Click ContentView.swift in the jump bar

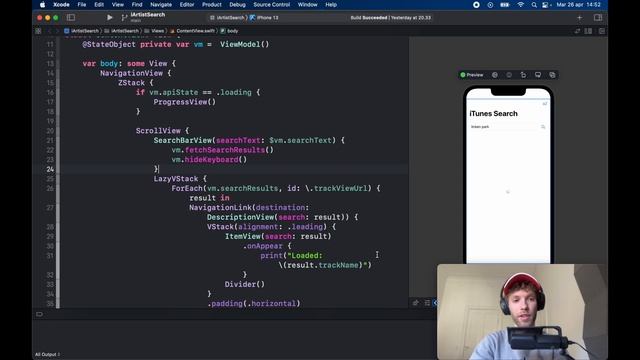192,31
